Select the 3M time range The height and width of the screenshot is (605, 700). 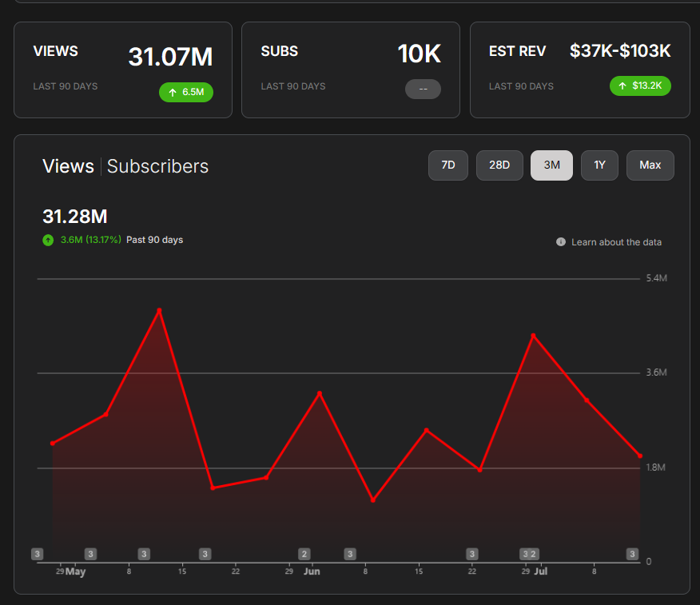[552, 165]
